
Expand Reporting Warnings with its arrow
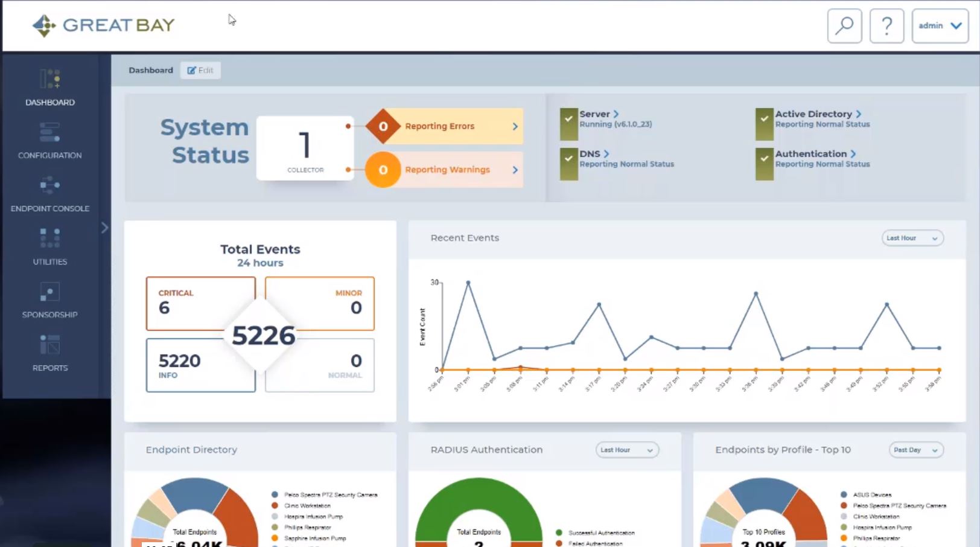point(515,170)
